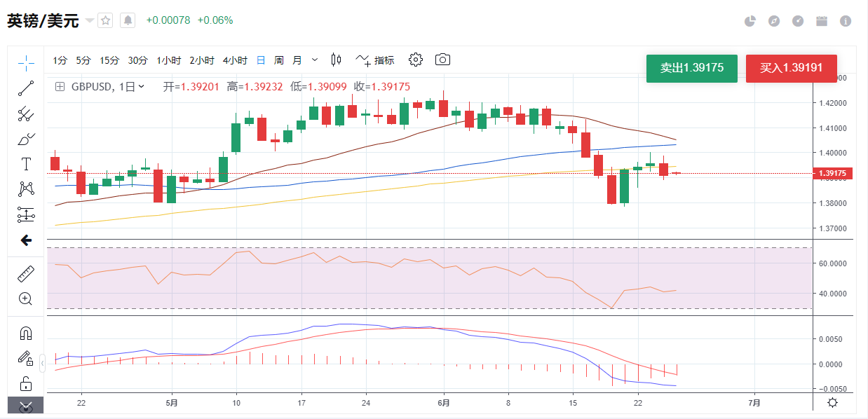Open the candlestick chart style selector
The image size is (868, 419).
coord(336,60)
